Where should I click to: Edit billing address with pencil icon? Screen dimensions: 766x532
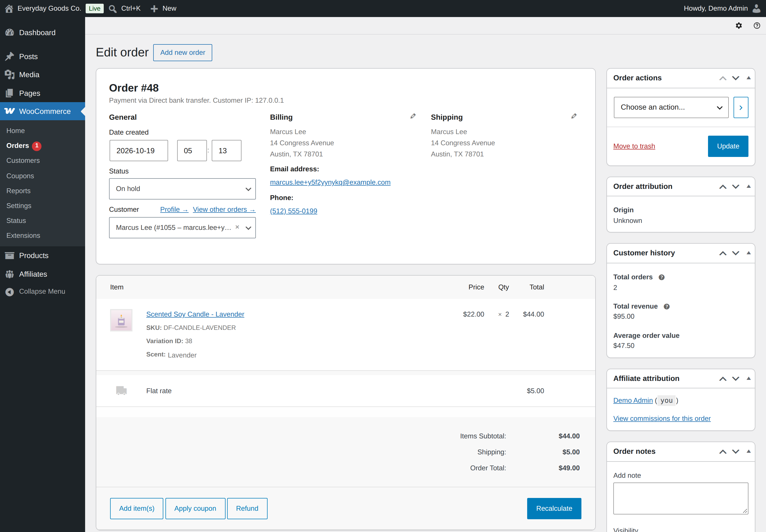point(413,116)
